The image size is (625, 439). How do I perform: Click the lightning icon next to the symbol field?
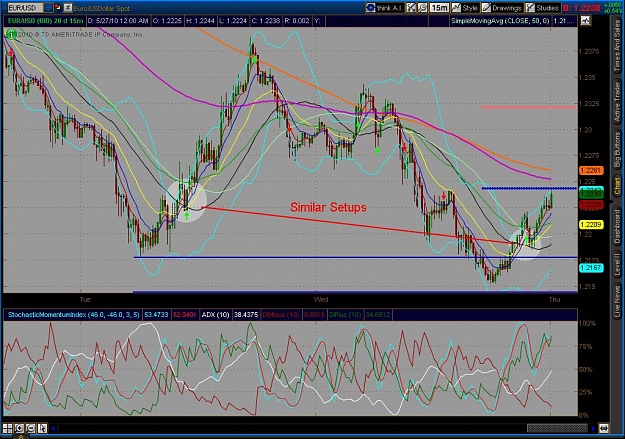(x=68, y=7)
